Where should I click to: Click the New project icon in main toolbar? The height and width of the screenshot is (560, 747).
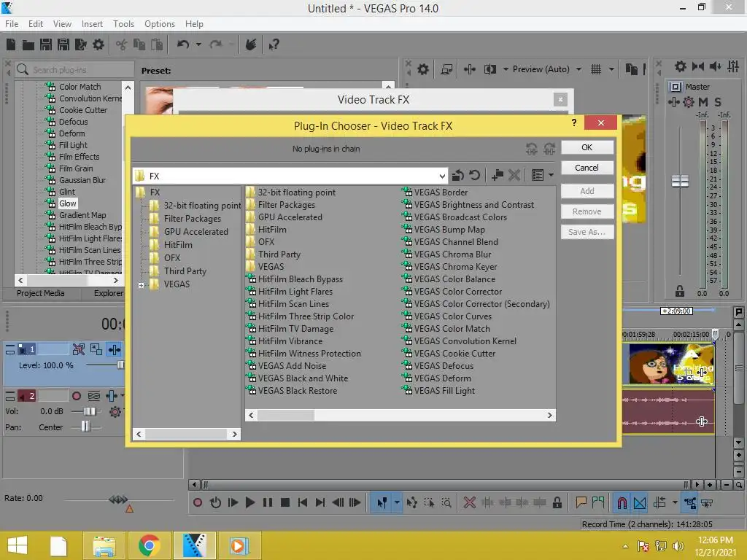click(x=10, y=44)
